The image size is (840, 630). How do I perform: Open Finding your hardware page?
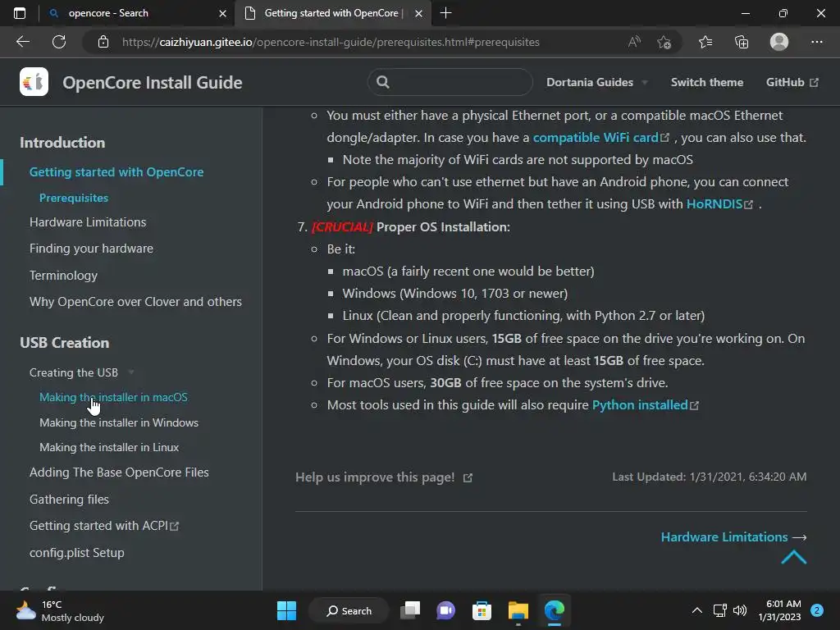point(91,248)
